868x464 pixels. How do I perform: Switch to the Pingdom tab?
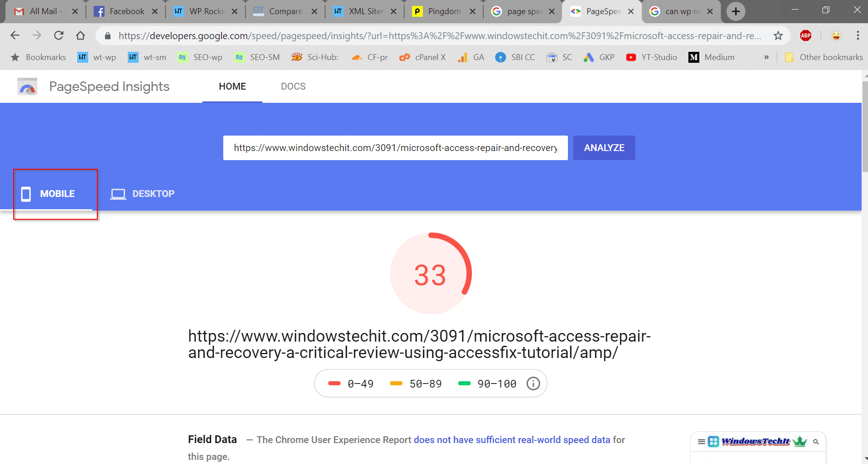pyautogui.click(x=444, y=11)
